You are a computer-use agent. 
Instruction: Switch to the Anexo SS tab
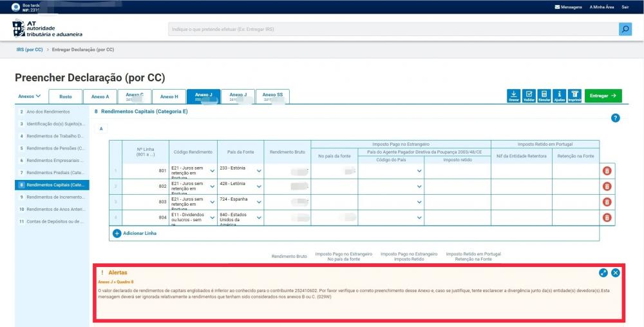[272, 96]
